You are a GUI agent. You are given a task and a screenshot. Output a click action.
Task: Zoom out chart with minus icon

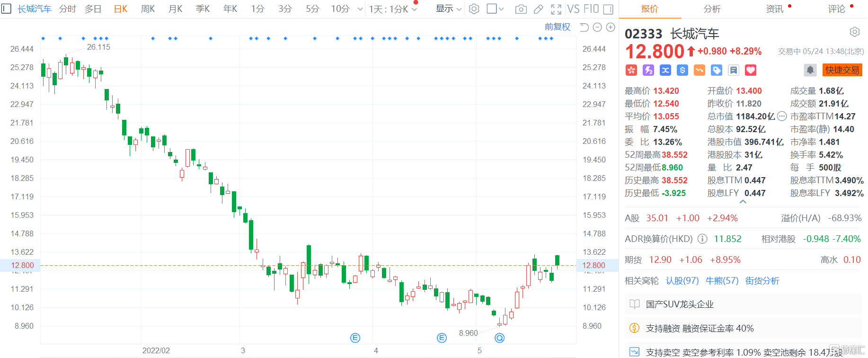[597, 27]
